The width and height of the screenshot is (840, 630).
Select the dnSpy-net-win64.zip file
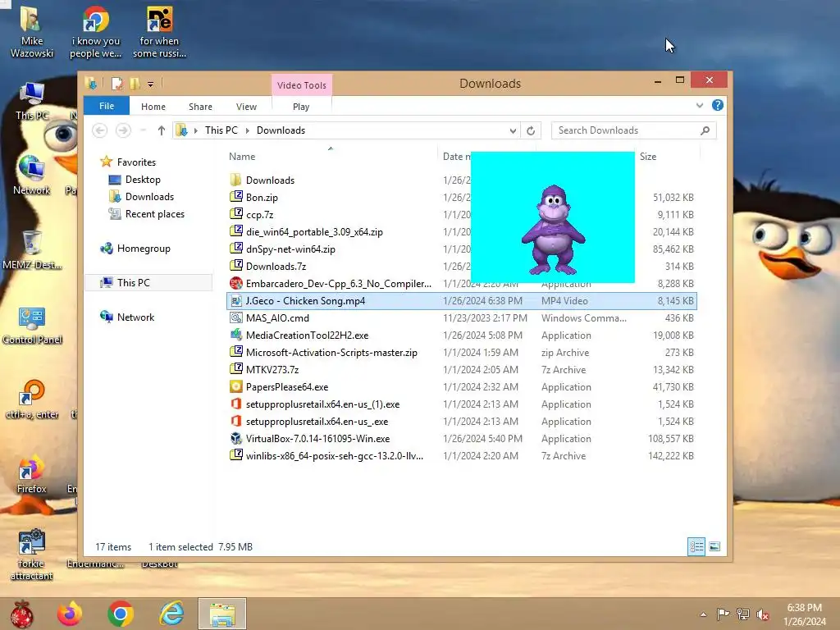290,249
